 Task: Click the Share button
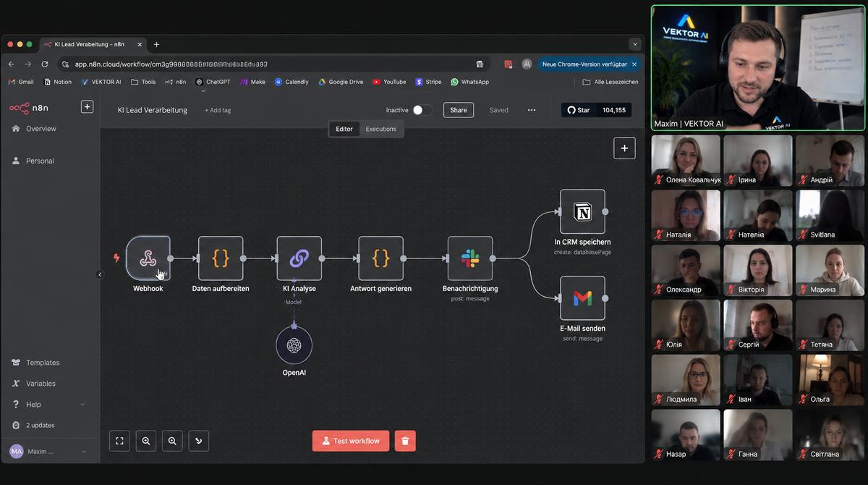tap(459, 110)
